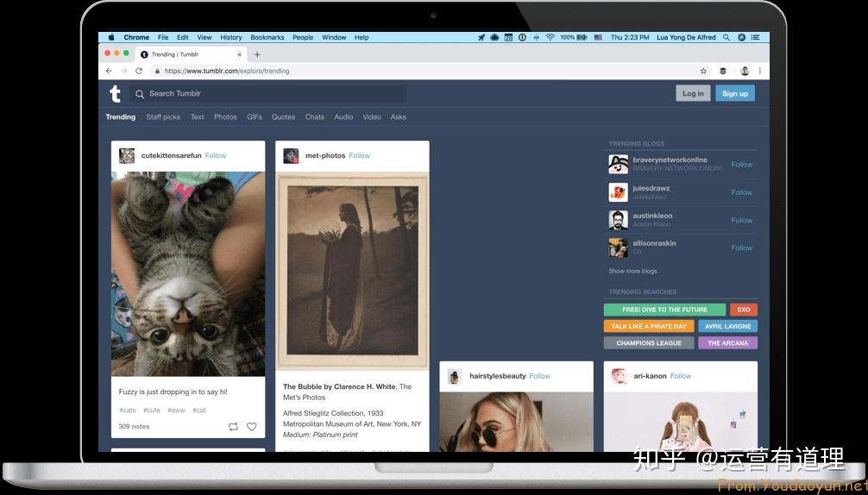Switch to the Staff picks tab
Image resolution: width=868 pixels, height=495 pixels.
pyautogui.click(x=163, y=116)
